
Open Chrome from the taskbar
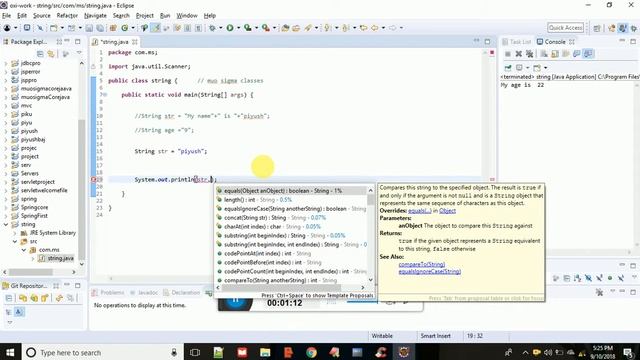click(311, 352)
